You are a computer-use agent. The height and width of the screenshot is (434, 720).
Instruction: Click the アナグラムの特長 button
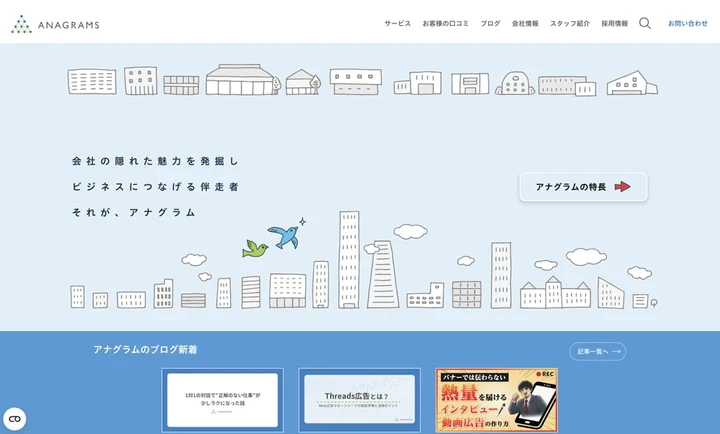click(x=583, y=187)
